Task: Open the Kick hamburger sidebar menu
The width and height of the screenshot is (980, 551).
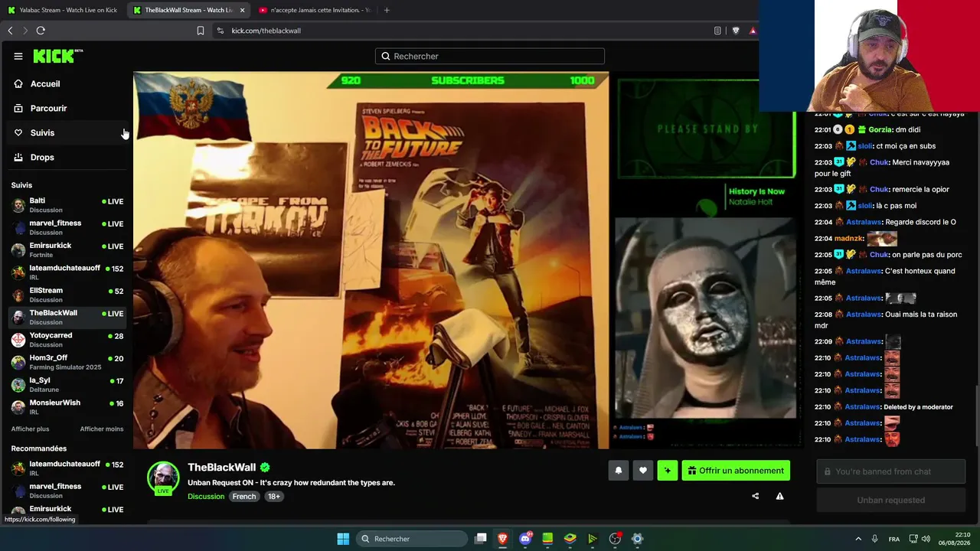Action: pos(18,56)
